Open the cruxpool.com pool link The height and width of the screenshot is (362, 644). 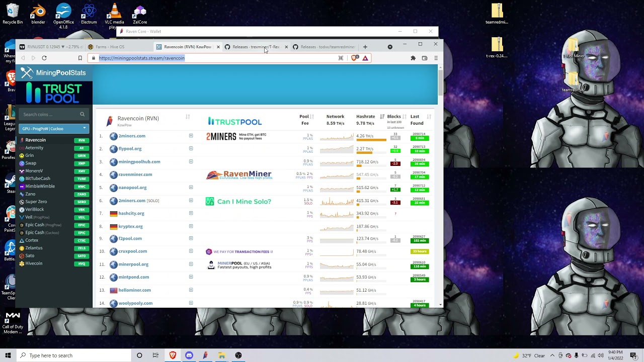[133, 251]
